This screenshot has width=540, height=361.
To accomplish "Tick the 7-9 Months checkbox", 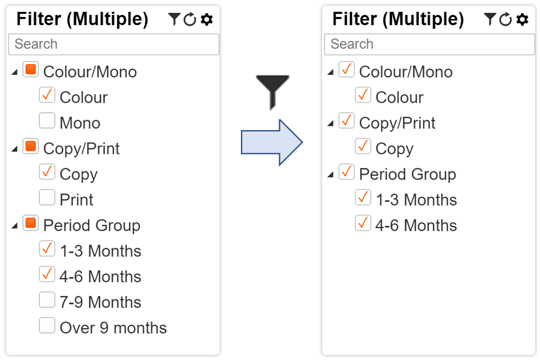I will pyautogui.click(x=47, y=300).
